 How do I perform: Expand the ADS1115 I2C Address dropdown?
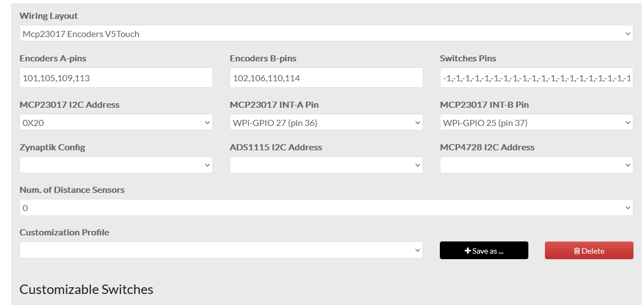[326, 165]
